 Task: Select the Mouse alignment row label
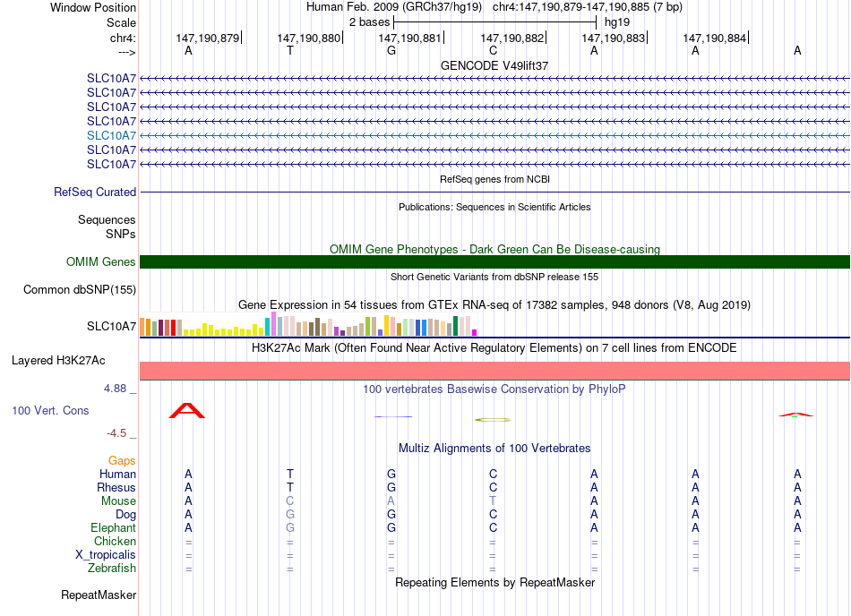point(118,501)
